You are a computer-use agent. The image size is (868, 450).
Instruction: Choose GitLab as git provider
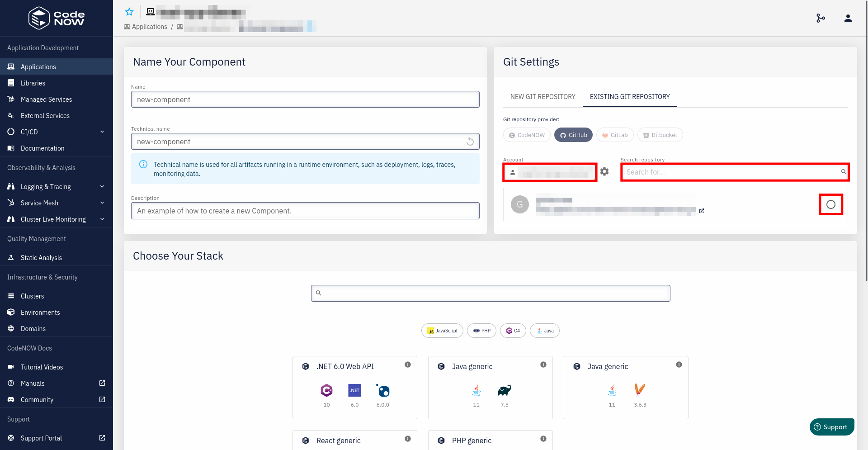click(615, 135)
